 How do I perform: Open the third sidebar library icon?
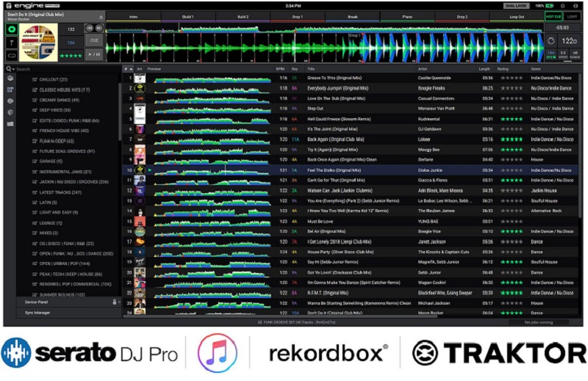[10, 101]
